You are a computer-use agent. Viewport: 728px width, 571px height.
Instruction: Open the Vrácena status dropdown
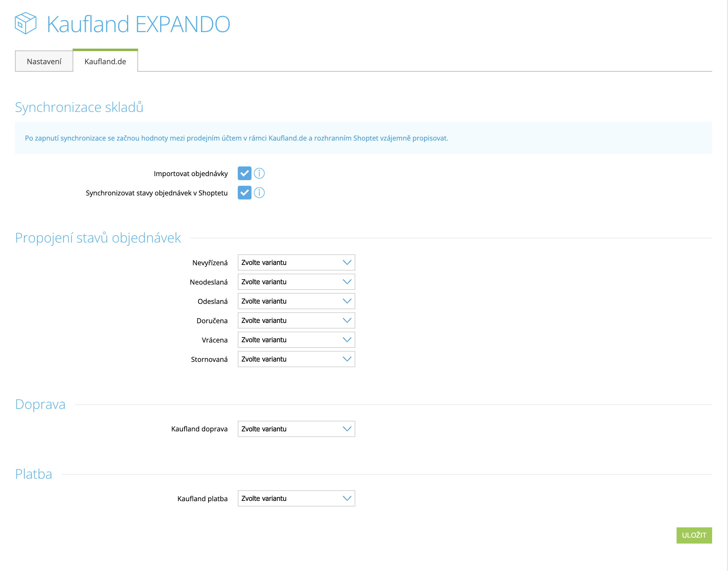[x=296, y=340]
